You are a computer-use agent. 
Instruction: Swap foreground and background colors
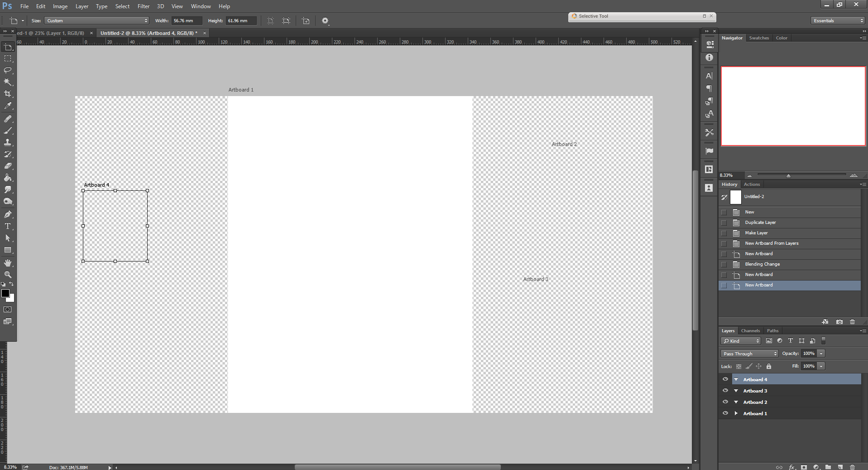click(12, 284)
